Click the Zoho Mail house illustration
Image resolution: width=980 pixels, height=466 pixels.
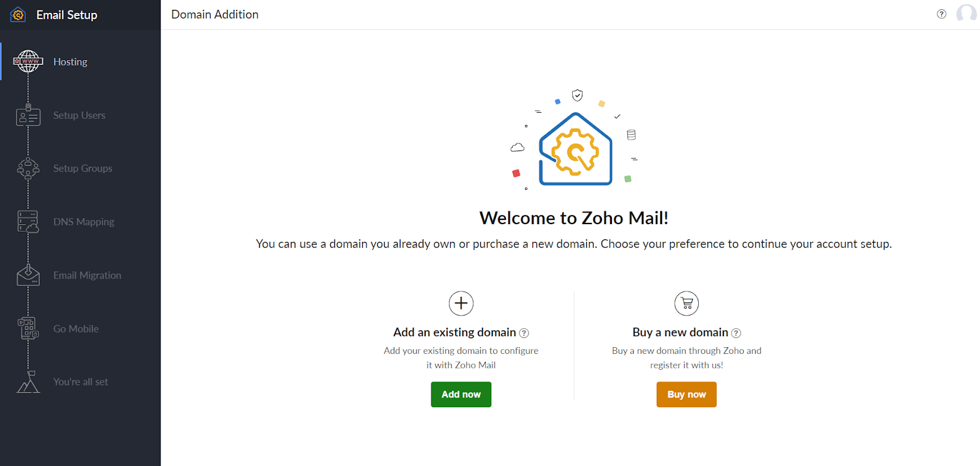click(575, 149)
